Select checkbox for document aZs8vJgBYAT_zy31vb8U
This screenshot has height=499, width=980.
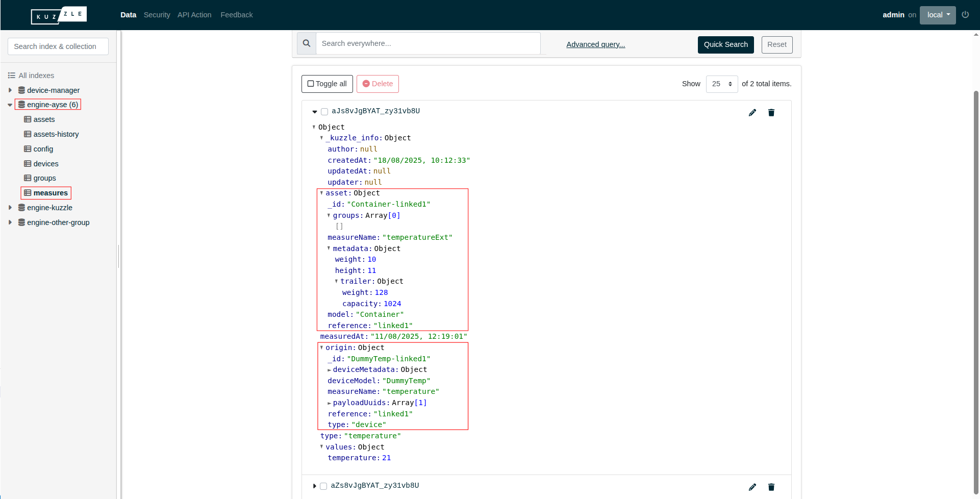(x=323, y=486)
